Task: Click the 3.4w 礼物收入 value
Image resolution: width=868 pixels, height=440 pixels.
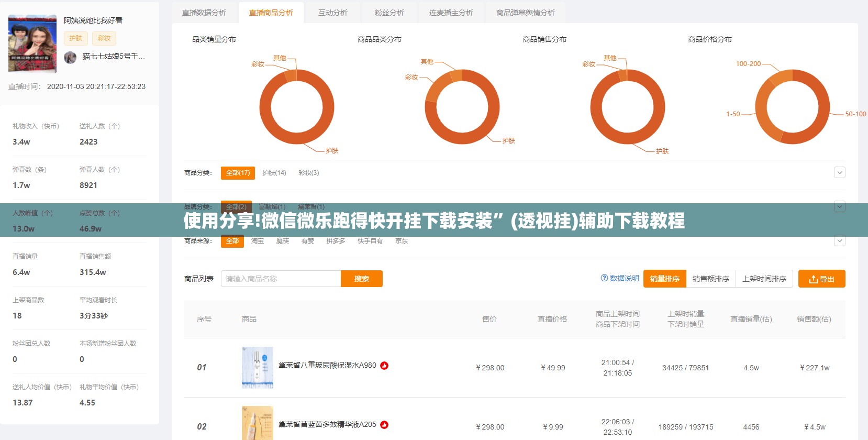Action: [21, 142]
